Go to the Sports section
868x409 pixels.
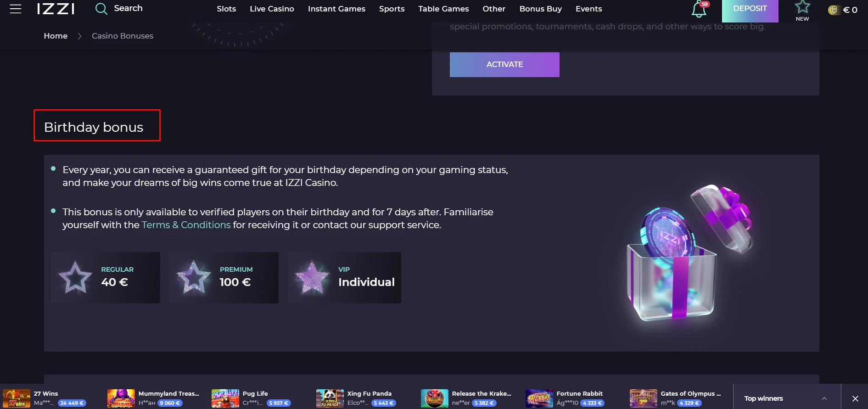tap(392, 9)
